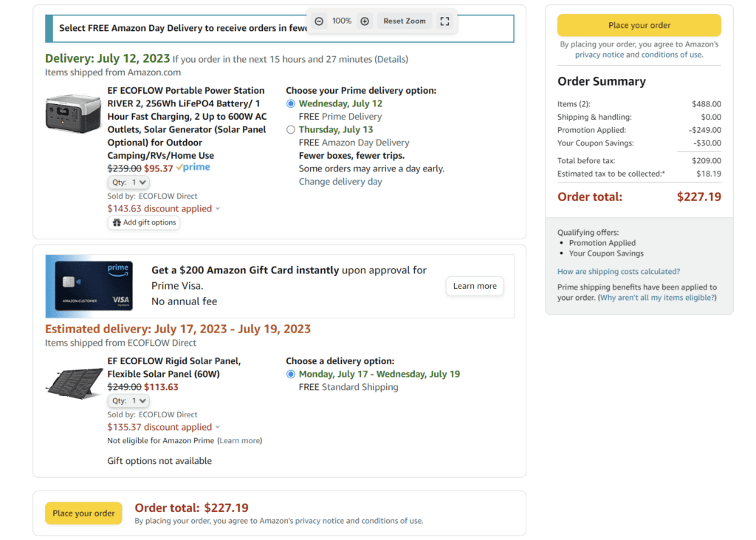
Task: Click Change delivery day link
Action: (x=340, y=182)
